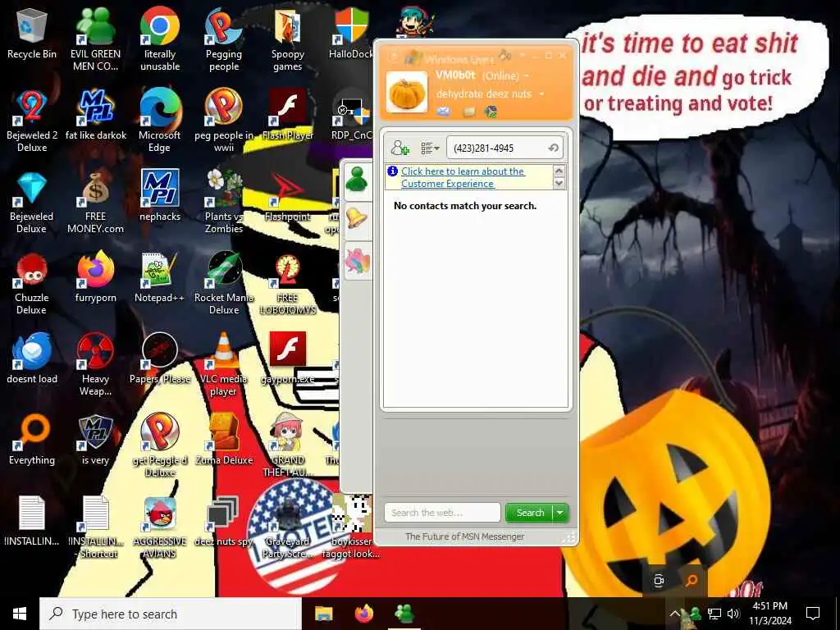840x630 pixels.
Task: Open the Bejeweled Deluxe diamond icon
Action: (x=32, y=203)
